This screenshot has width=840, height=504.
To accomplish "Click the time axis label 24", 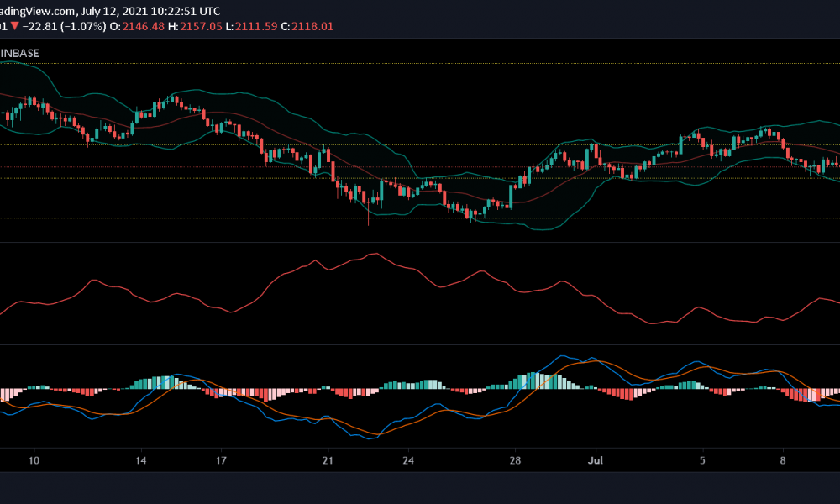I will [x=408, y=460].
